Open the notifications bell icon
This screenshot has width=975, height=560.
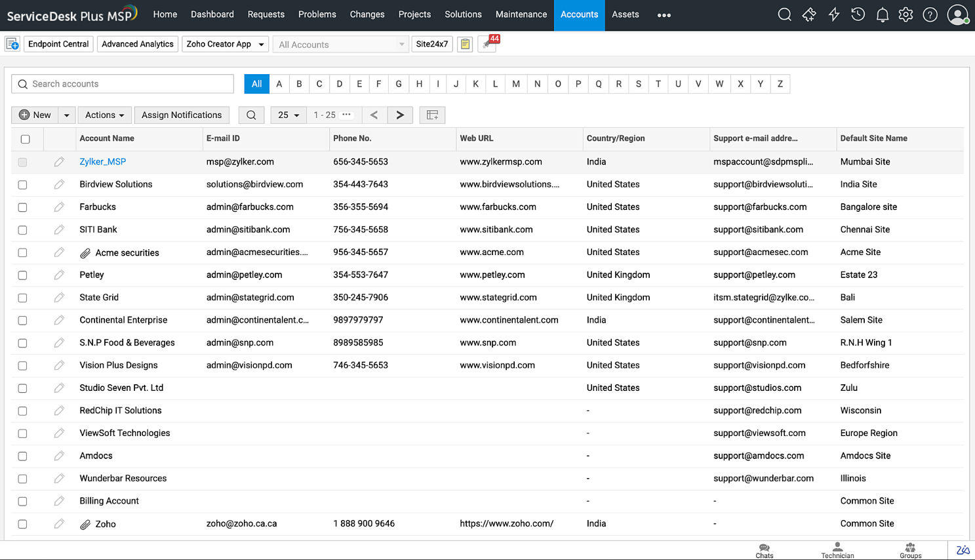[x=882, y=14]
